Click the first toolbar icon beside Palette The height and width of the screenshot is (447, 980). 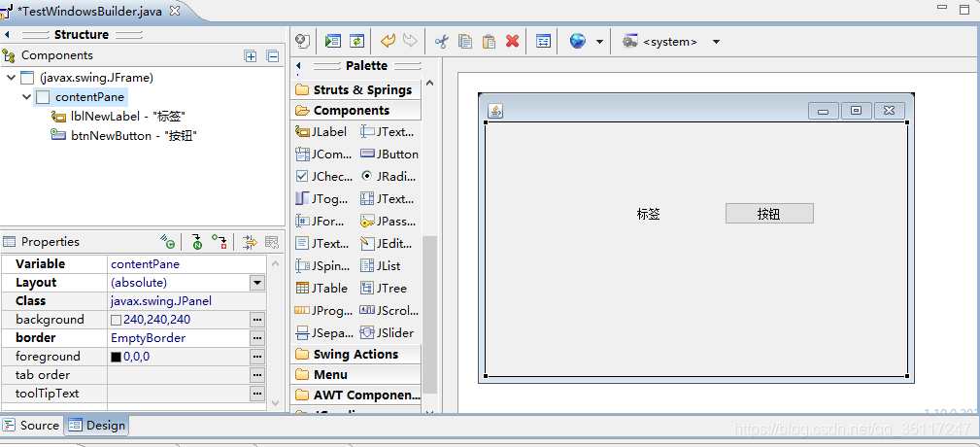(x=302, y=41)
